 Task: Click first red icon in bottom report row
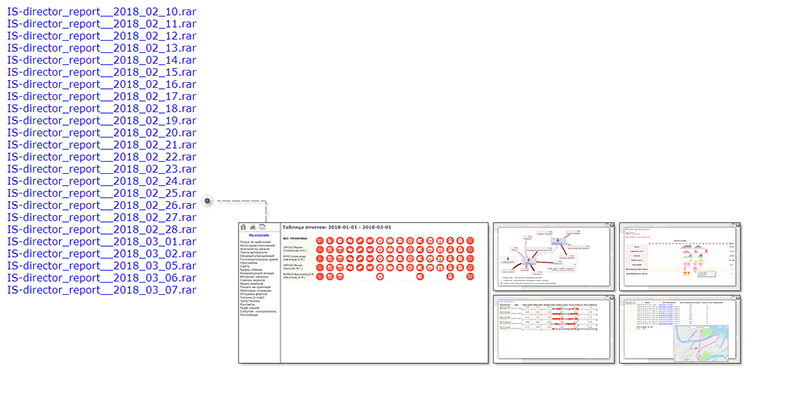[x=320, y=277]
